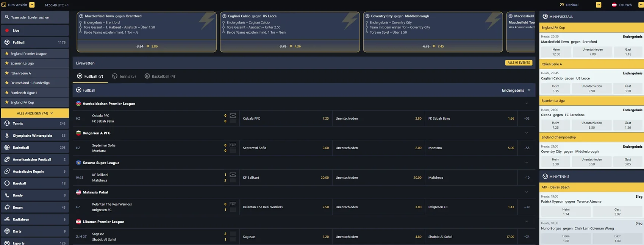
Task: Open Deutsch language dropdown
Action: pyautogui.click(x=641, y=5)
